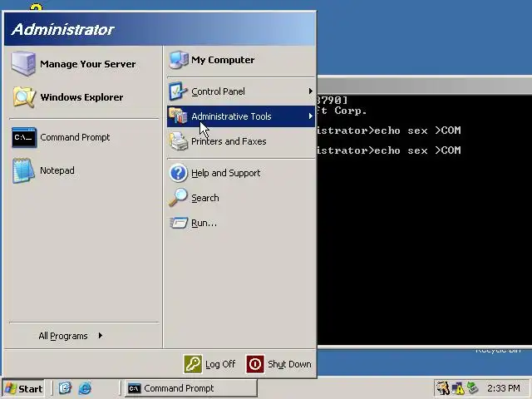Click the first system tray icon

(443, 388)
